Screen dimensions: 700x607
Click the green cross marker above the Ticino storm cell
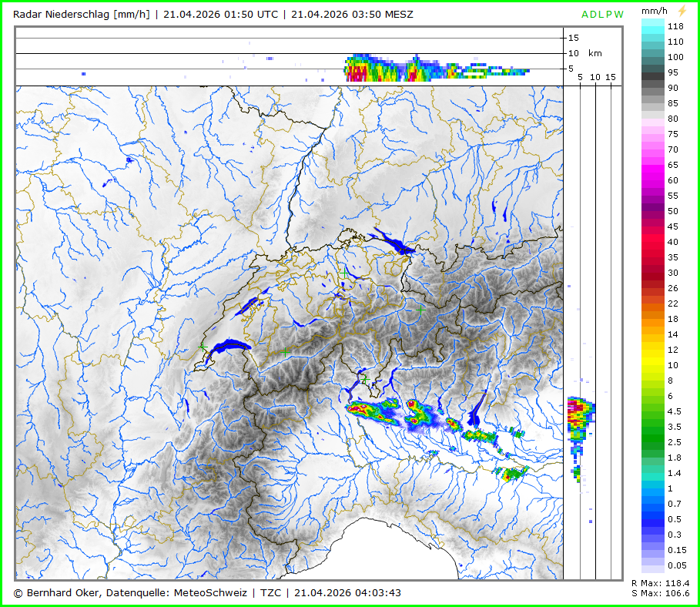click(364, 378)
